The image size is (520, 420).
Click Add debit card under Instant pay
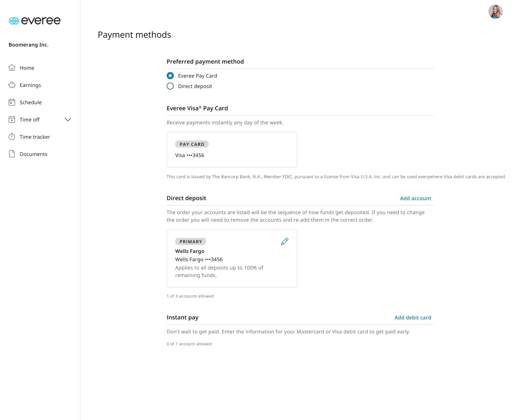413,317
